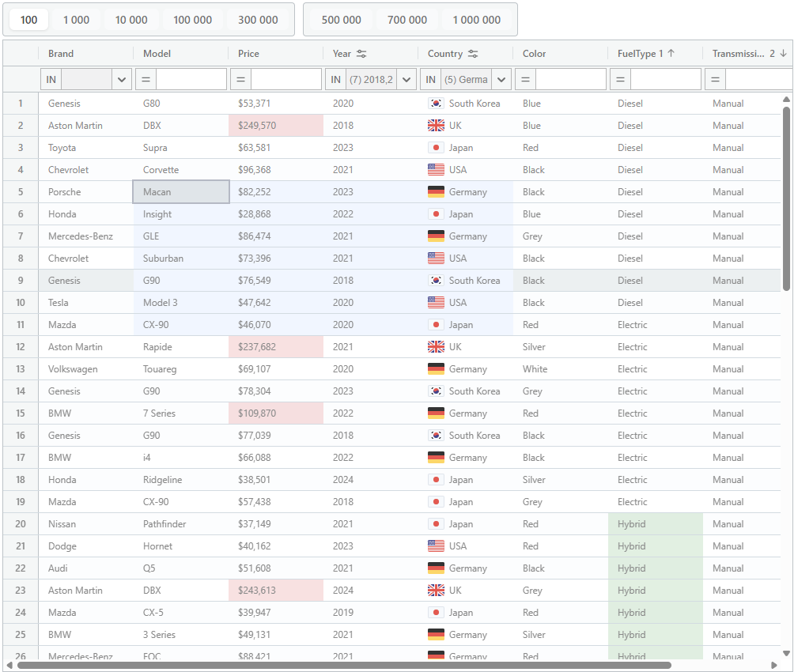Viewport: 794px width, 672px height.
Task: Click the descending sort arrow on Transmission
Action: point(783,53)
